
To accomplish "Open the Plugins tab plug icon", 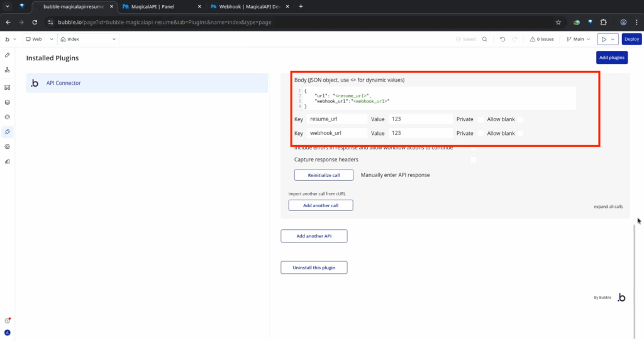I will pos(8,132).
